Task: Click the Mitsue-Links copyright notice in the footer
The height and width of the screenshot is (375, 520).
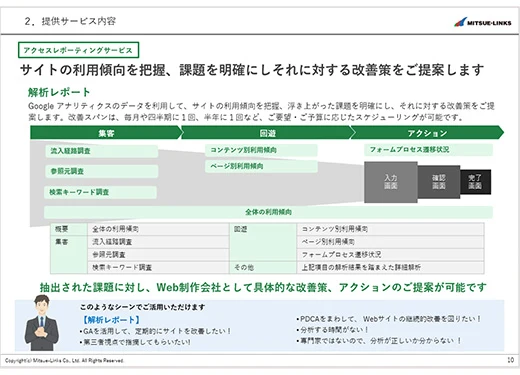Action: [64, 361]
